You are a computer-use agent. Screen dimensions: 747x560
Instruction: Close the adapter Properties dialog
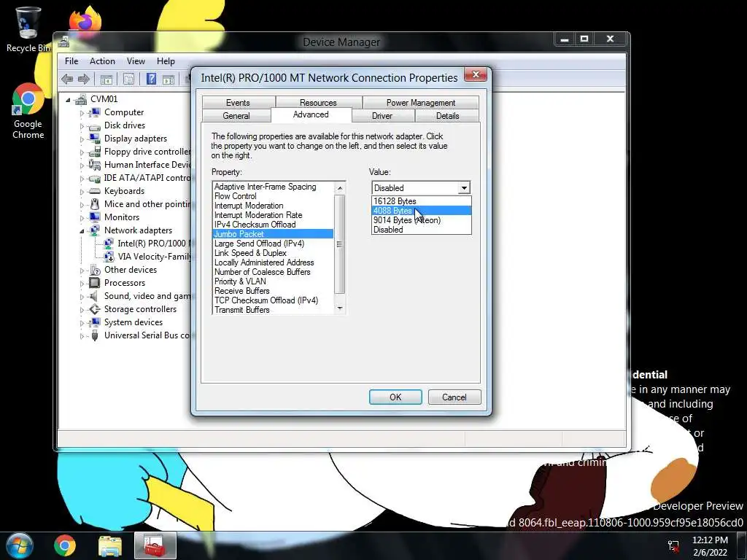tap(475, 75)
